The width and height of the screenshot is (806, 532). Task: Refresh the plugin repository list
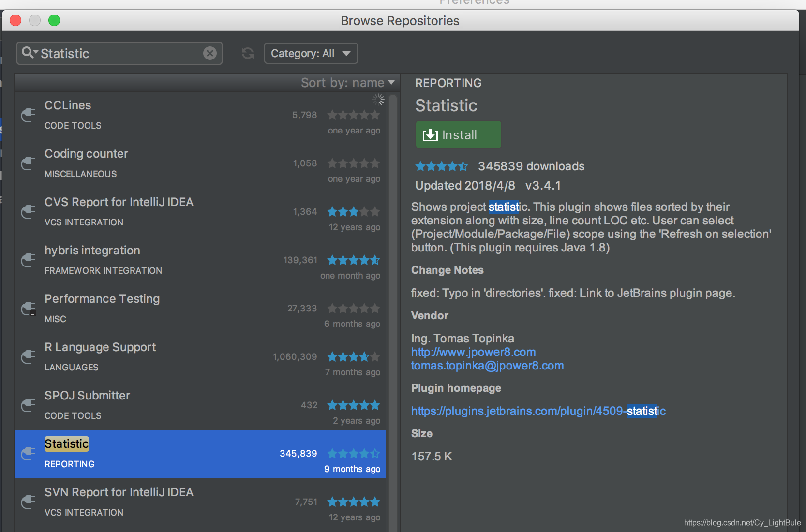coord(248,53)
